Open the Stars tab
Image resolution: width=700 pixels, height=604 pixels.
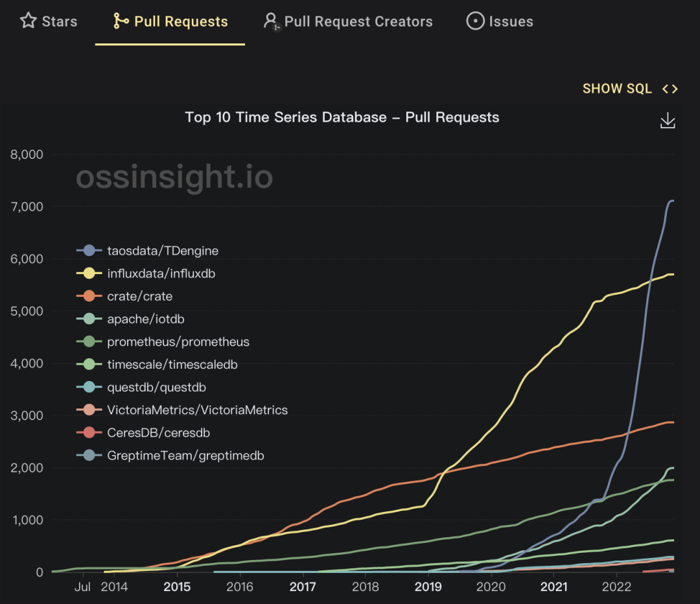coord(49,21)
